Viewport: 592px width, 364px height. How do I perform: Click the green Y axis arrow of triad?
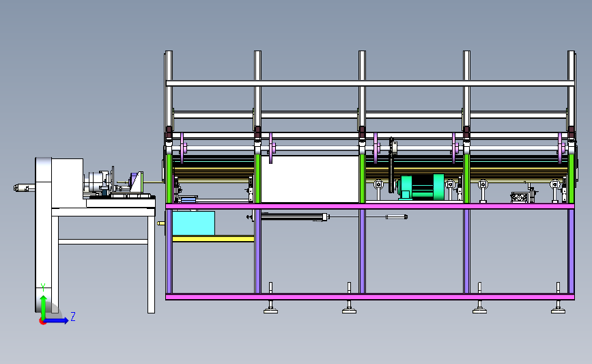pyautogui.click(x=43, y=307)
